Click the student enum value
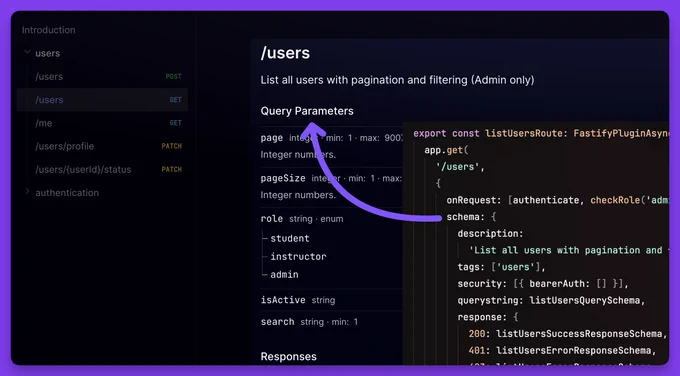 pyautogui.click(x=290, y=238)
